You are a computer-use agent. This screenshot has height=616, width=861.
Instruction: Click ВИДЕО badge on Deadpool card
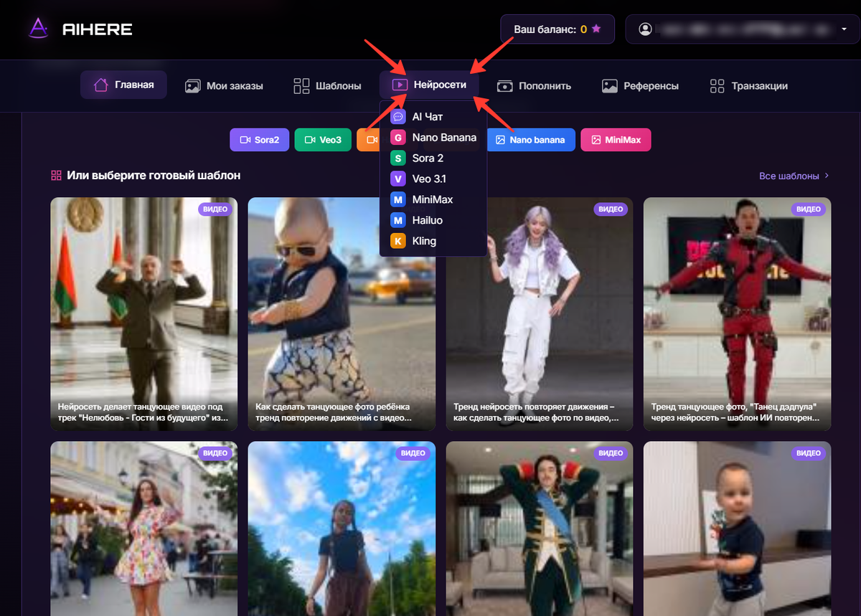pyautogui.click(x=809, y=209)
